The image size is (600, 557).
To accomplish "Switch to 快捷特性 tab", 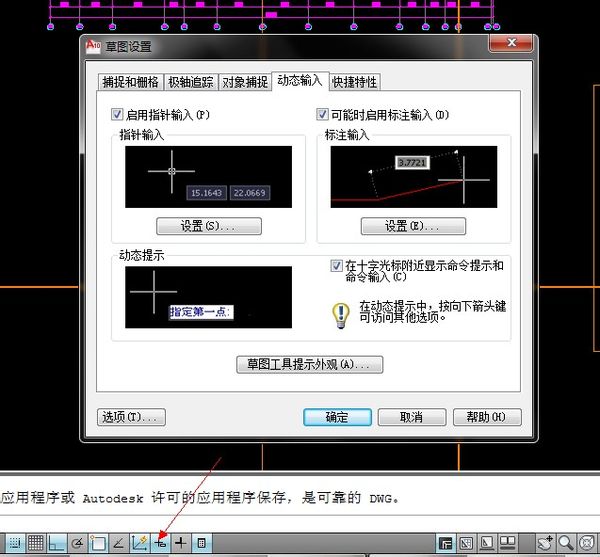I will tap(354, 82).
